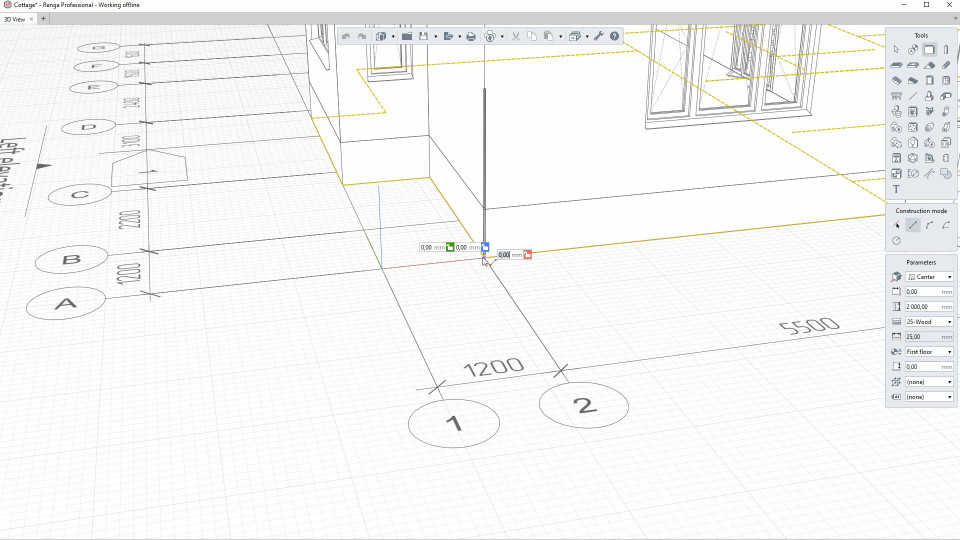Open the First floor level dropdown
Screen dimensions: 960x540
tap(928, 352)
